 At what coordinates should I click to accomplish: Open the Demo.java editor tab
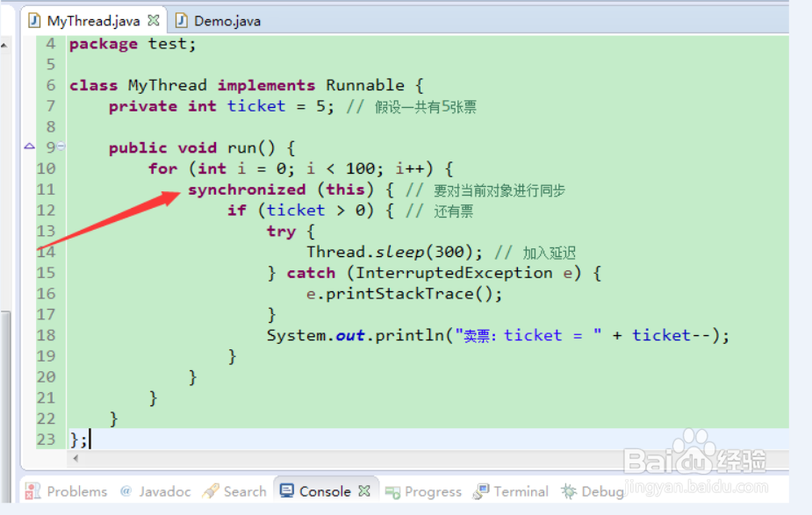[226, 21]
